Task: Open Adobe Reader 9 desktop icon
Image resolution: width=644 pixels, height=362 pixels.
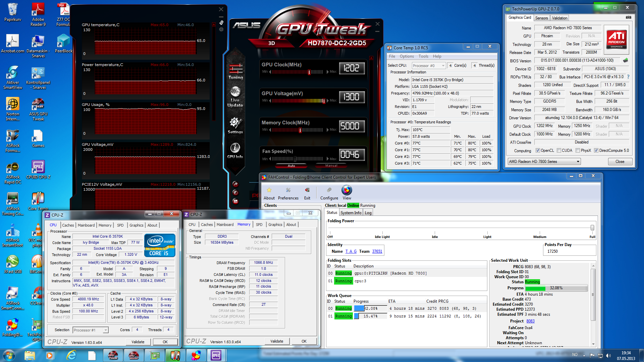Action: (x=38, y=15)
